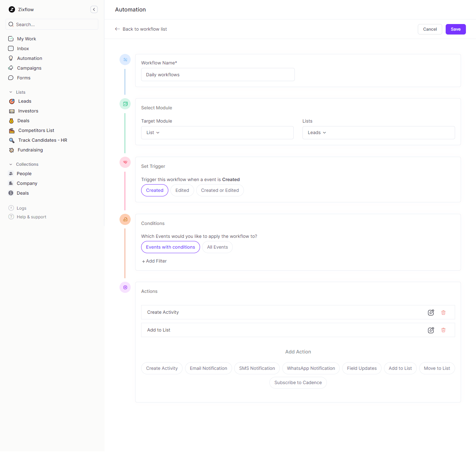The image size is (476, 452).
Task: Collapse the Collections section
Action: point(10,164)
